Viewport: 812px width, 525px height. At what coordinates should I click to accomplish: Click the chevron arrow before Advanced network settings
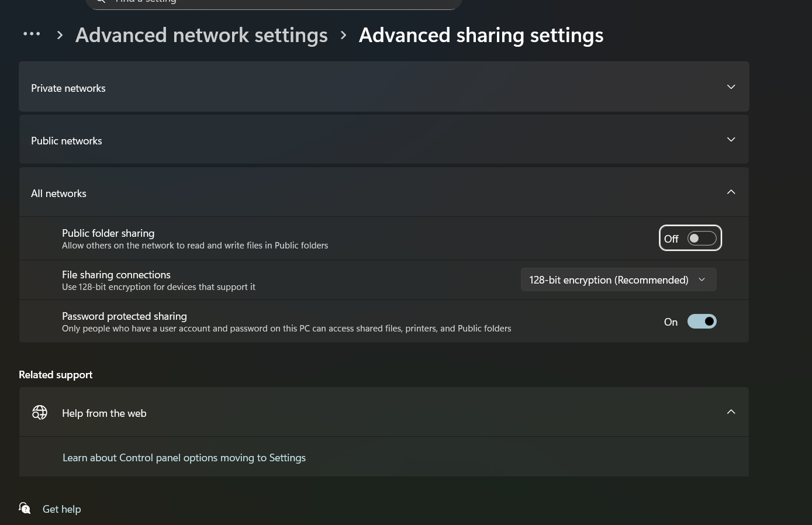[x=60, y=35]
